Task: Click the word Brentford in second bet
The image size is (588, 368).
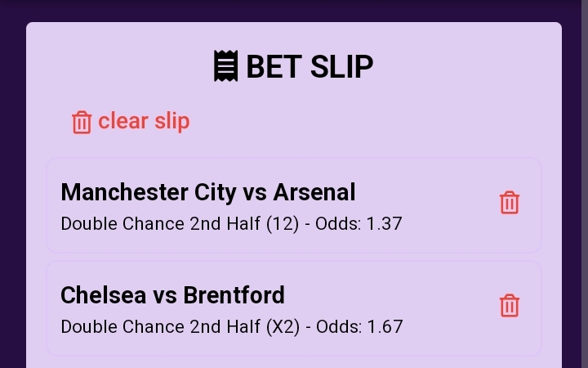Action: (x=234, y=294)
